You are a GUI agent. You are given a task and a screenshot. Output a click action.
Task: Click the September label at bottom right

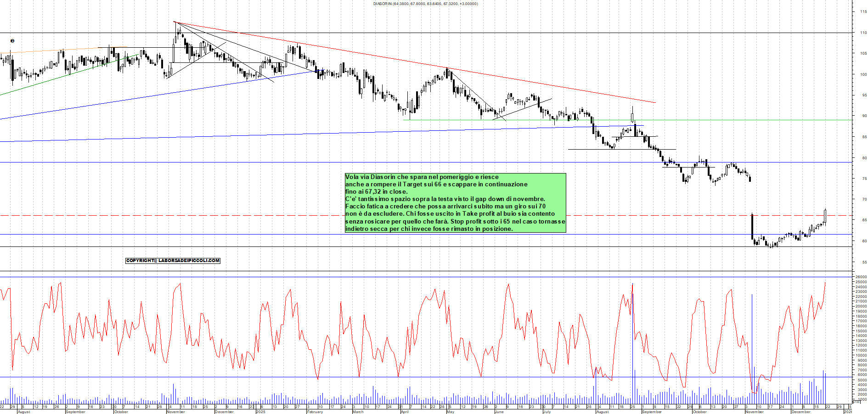[x=652, y=412]
